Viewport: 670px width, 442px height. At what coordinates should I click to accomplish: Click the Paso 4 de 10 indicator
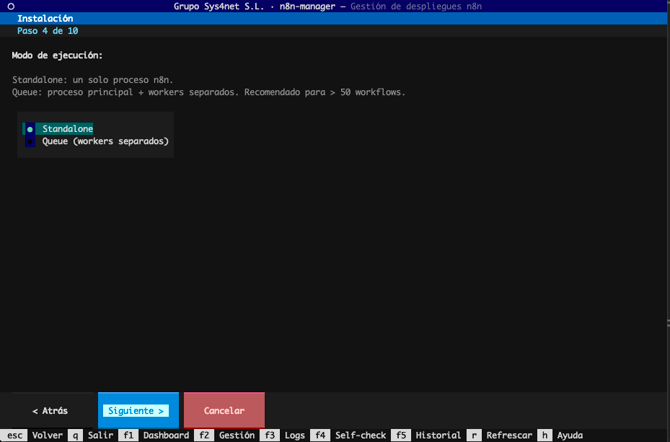(x=48, y=31)
